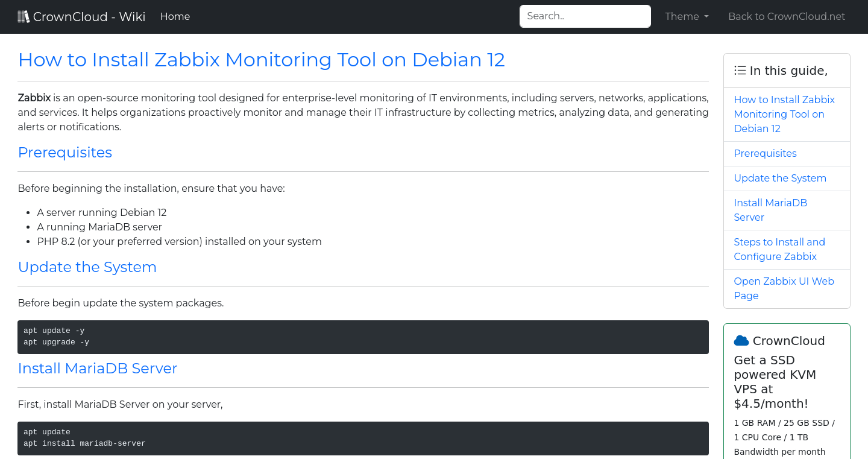Click the main page title heading
Viewport: 868px width, 459px height.
point(261,60)
